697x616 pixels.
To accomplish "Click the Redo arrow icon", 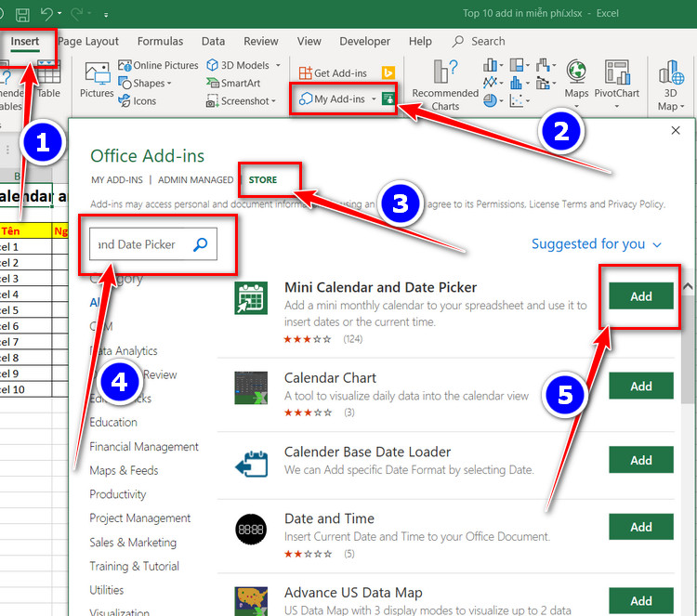I will point(76,14).
